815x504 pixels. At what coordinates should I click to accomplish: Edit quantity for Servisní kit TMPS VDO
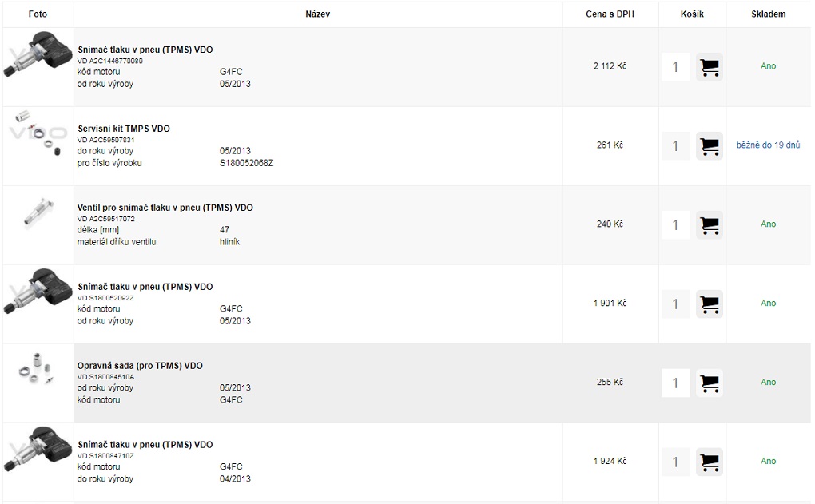coord(675,146)
